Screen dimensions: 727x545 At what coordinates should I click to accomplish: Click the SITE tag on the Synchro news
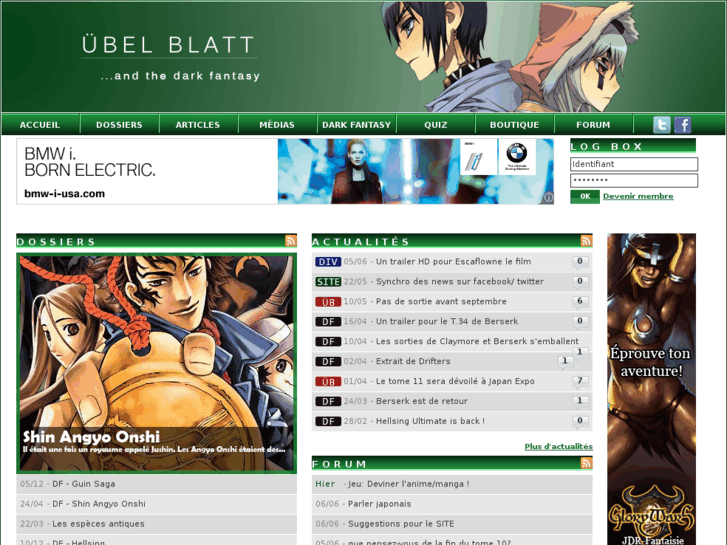(x=328, y=282)
